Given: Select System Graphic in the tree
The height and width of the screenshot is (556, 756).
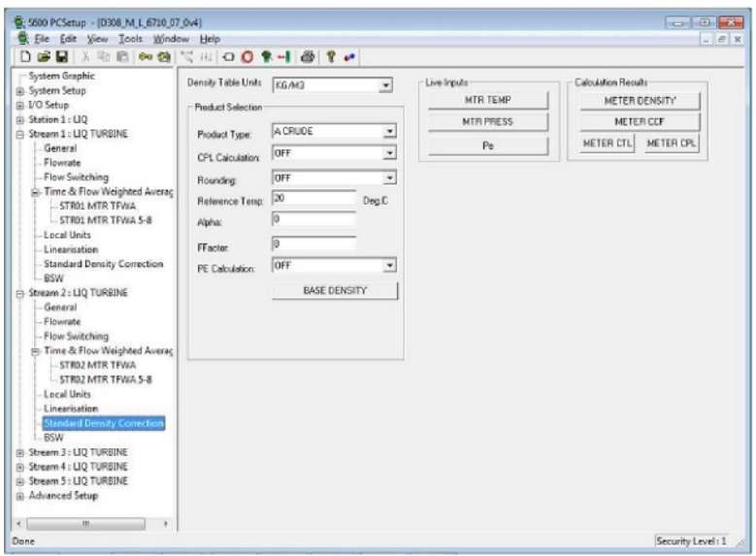Looking at the screenshot, I should [62, 76].
